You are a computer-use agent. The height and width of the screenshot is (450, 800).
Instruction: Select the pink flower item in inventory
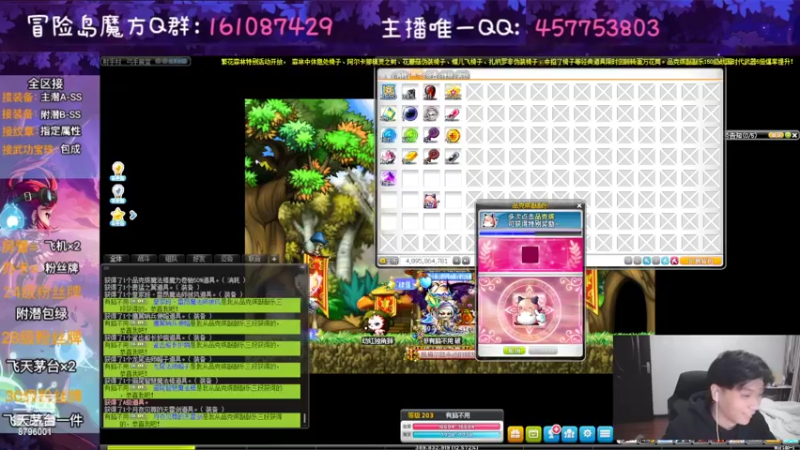[x=388, y=157]
